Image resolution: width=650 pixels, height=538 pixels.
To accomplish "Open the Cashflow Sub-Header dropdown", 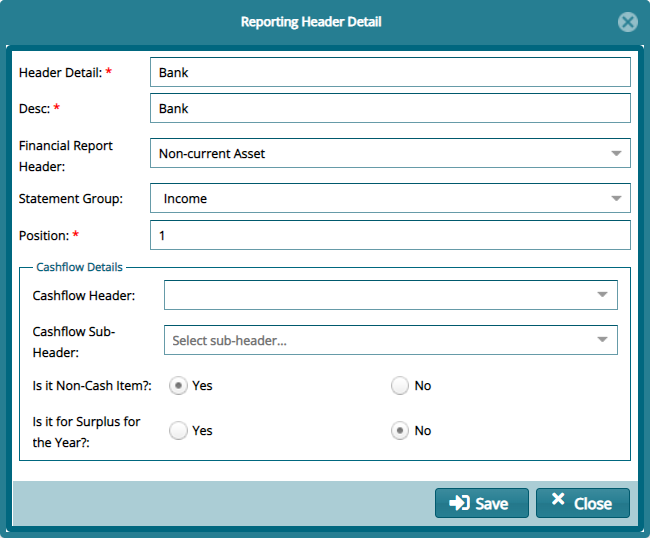I will [390, 340].
